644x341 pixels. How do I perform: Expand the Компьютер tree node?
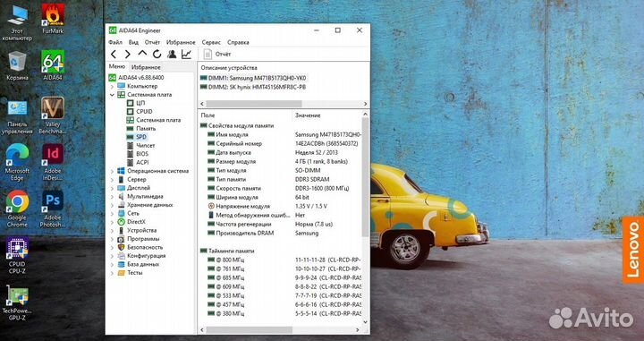pyautogui.click(x=112, y=86)
